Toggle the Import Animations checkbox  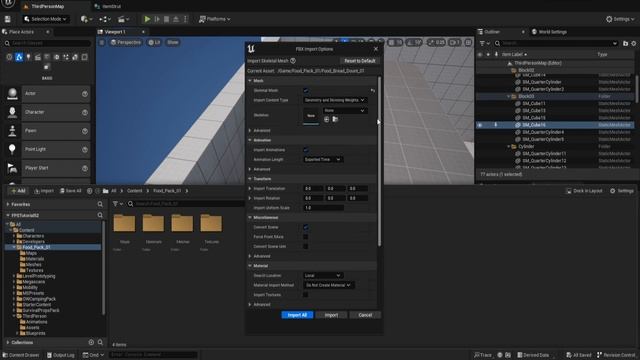[306, 150]
